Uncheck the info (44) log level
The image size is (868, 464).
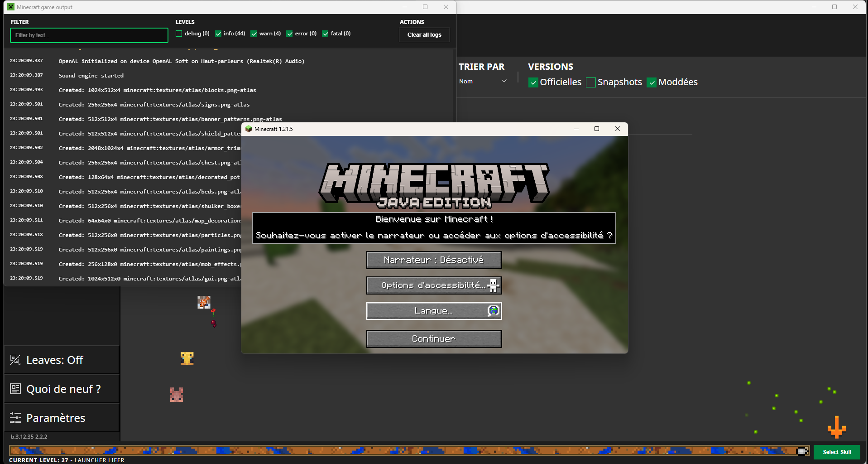click(x=218, y=34)
